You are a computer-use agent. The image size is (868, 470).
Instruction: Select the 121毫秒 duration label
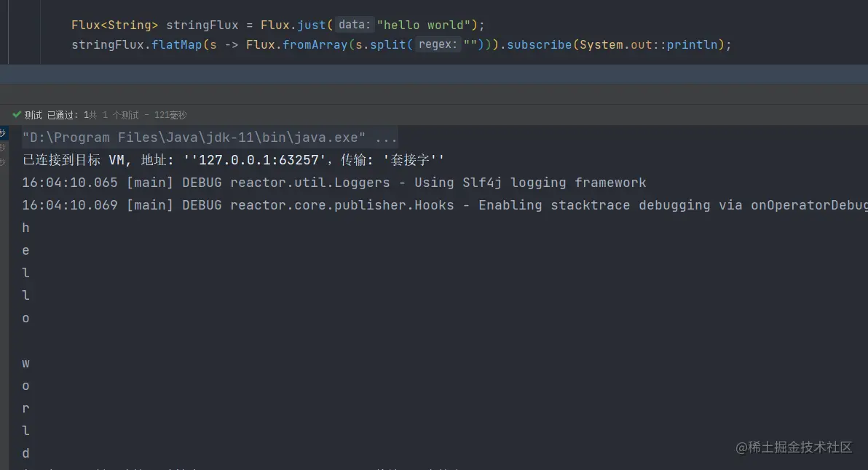click(170, 114)
